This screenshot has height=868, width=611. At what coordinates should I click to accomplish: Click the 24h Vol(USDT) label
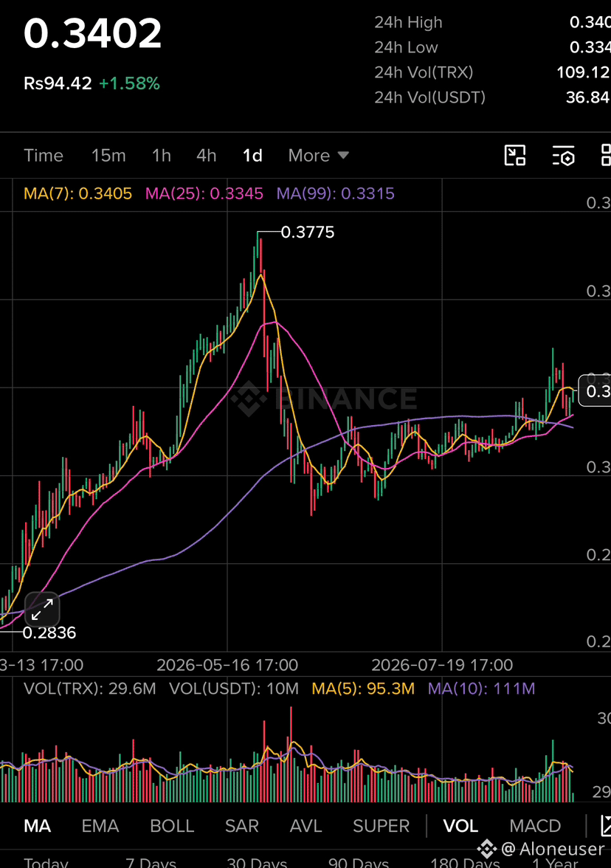click(430, 97)
